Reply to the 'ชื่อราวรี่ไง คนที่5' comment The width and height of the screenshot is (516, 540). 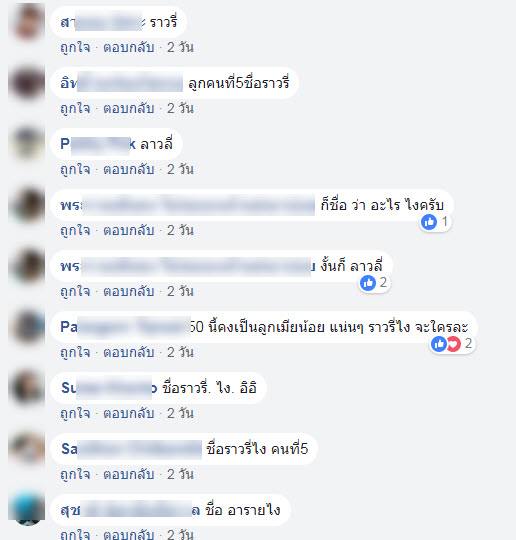tap(128, 474)
